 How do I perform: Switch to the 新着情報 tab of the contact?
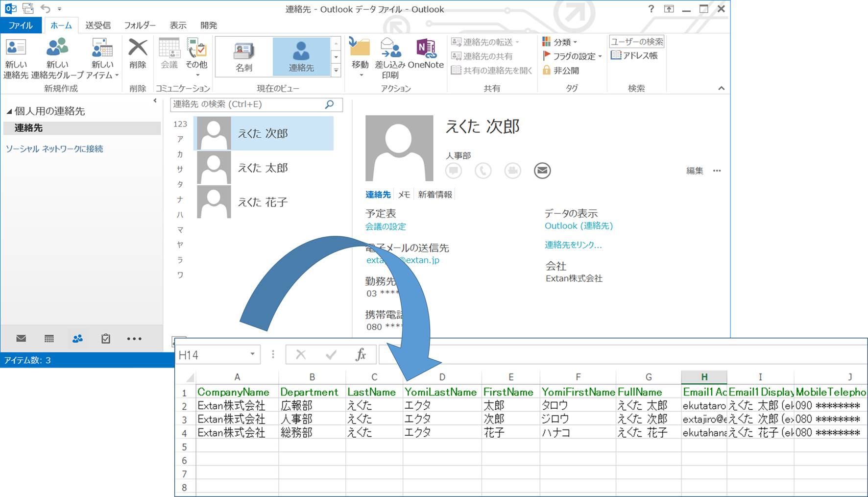pyautogui.click(x=435, y=195)
